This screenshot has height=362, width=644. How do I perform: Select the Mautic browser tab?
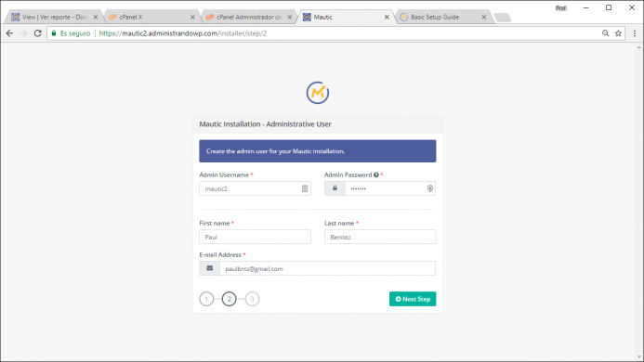pyautogui.click(x=345, y=18)
